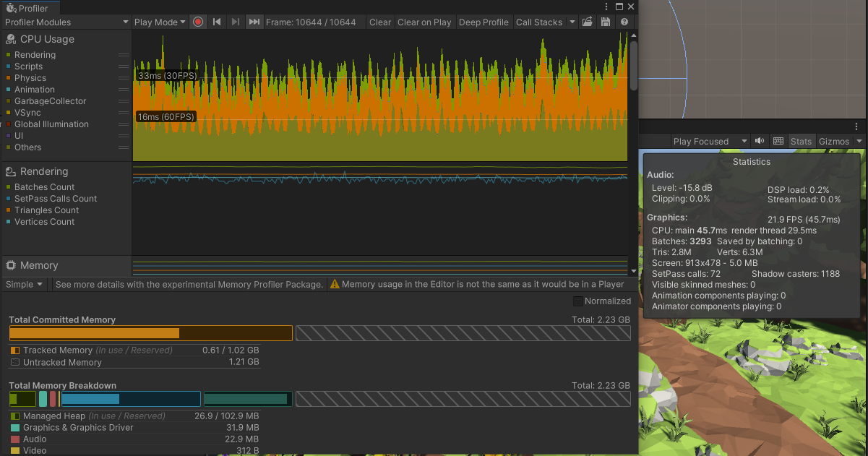This screenshot has width=868, height=456.
Task: Open the Simple memory view dropdown
Action: [25, 285]
